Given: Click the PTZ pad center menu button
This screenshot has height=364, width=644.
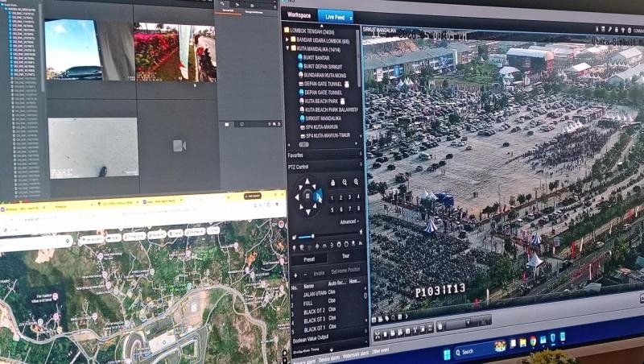Looking at the screenshot, I should 308,196.
